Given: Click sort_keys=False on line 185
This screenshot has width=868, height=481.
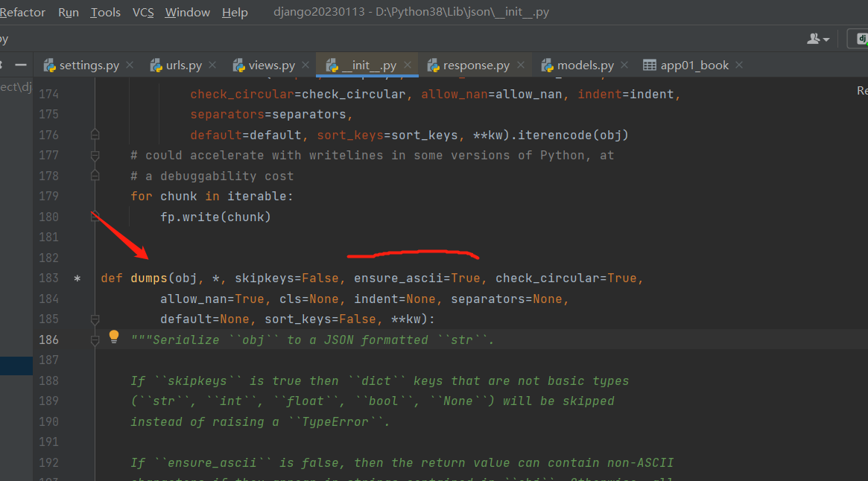Looking at the screenshot, I should point(320,319).
